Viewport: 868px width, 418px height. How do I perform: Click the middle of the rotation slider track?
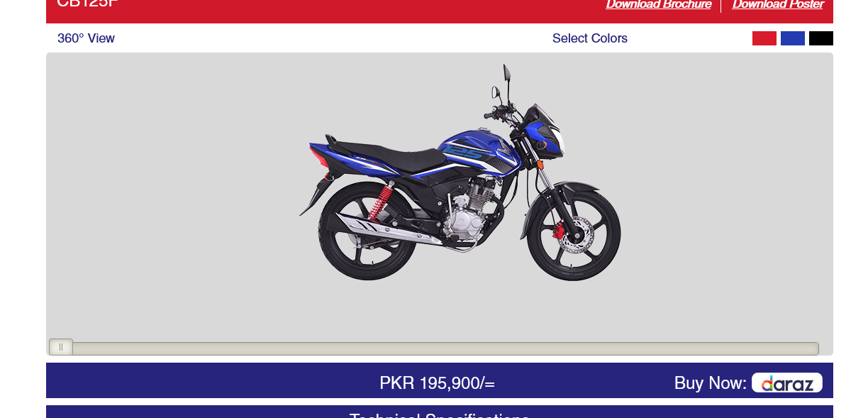(x=433, y=348)
